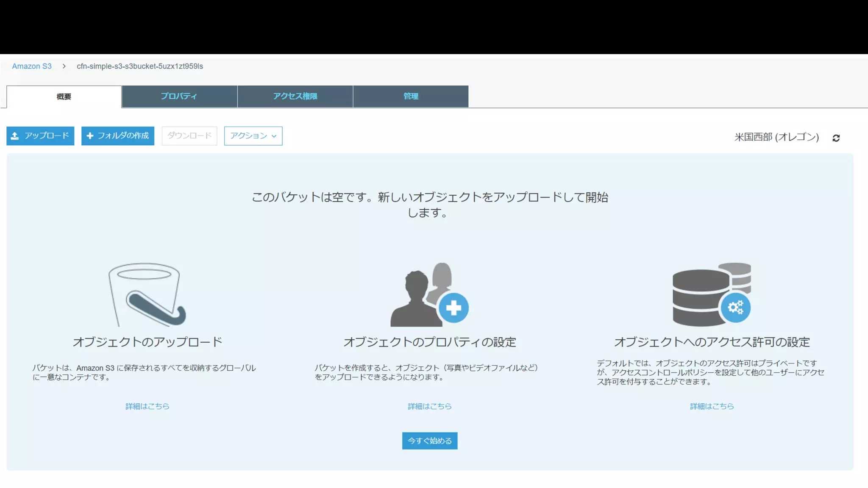The image size is (868, 488).
Task: Click breadcrumb chevron after Amazon S3
Action: [x=64, y=67]
